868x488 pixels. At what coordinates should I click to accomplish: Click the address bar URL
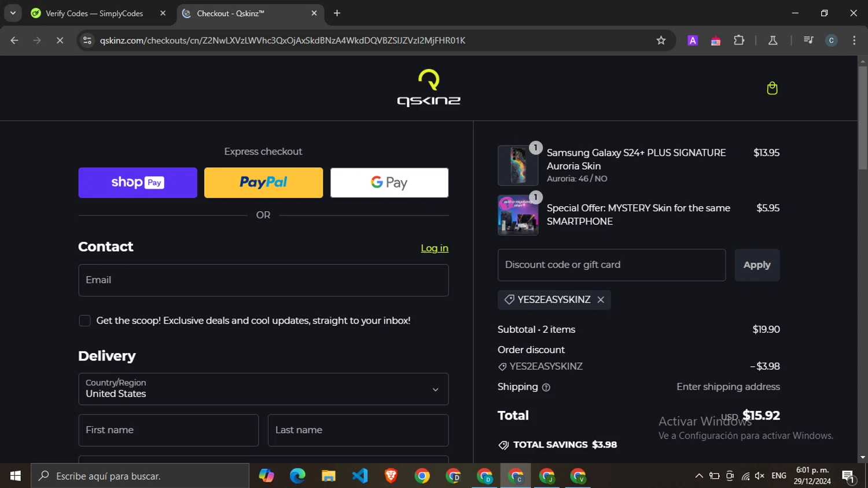[282, 41]
